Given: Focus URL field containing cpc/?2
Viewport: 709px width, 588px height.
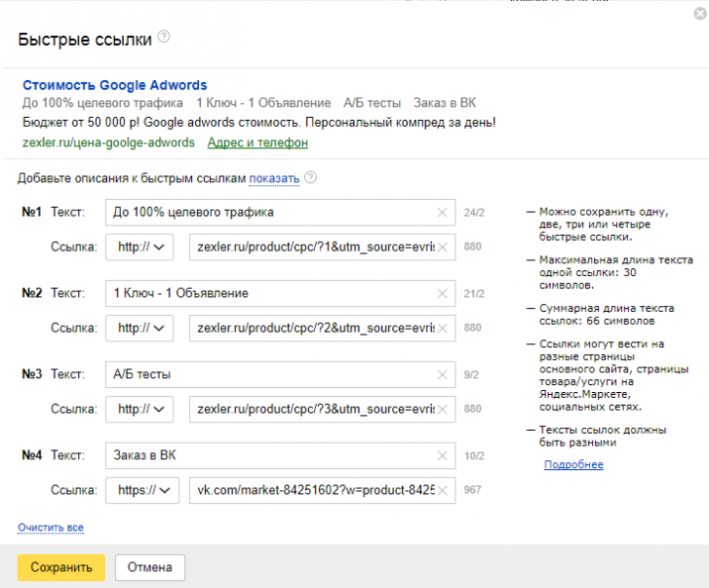Looking at the screenshot, I should tap(322, 328).
